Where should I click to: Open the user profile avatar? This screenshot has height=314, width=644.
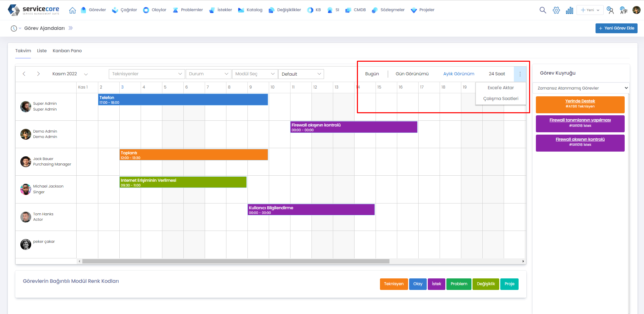point(637,10)
